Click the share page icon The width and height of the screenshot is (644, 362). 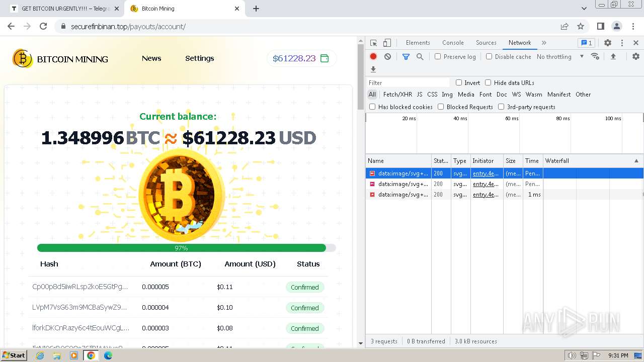click(x=565, y=26)
